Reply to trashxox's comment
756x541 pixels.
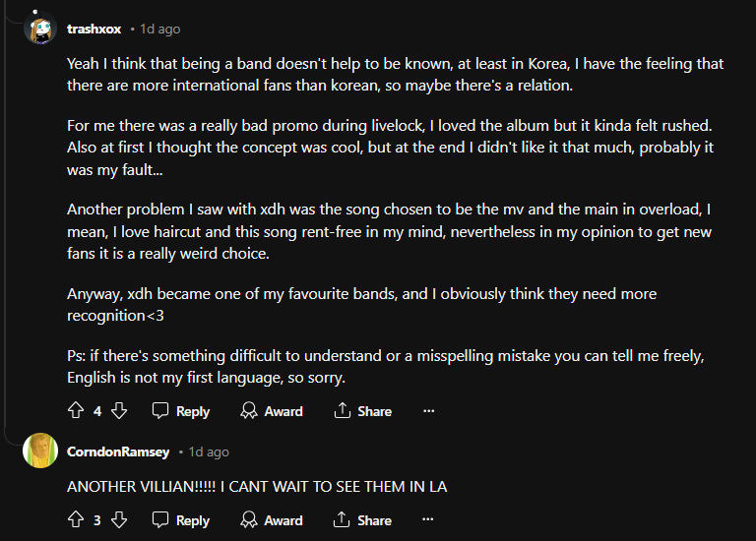pos(181,411)
